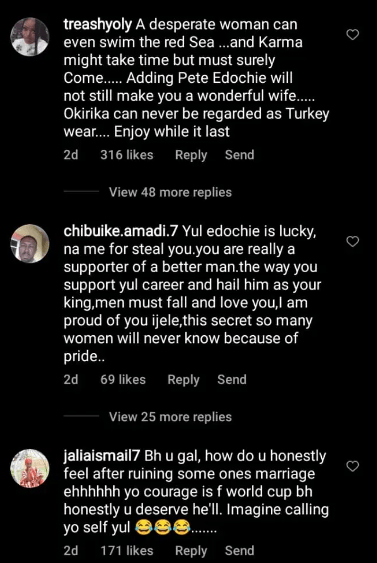Reply to jaliaismail7's comment
The width and height of the screenshot is (377, 563).
[x=191, y=551]
